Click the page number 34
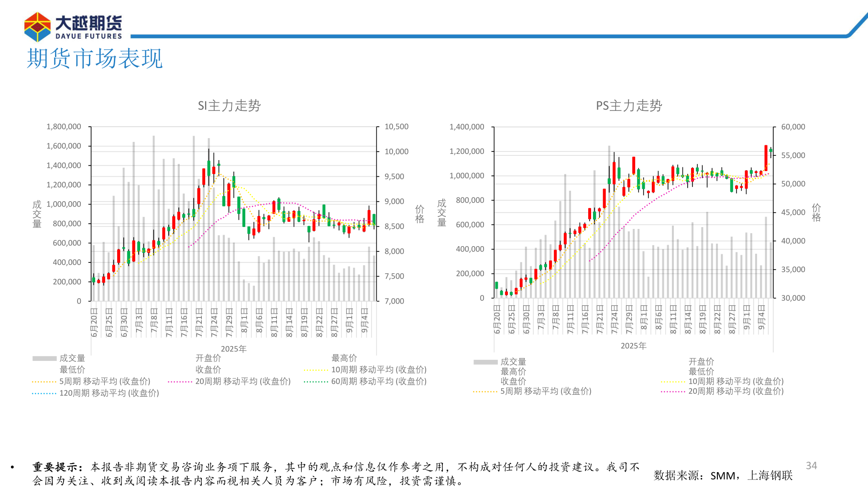868x488 pixels. pyautogui.click(x=812, y=465)
